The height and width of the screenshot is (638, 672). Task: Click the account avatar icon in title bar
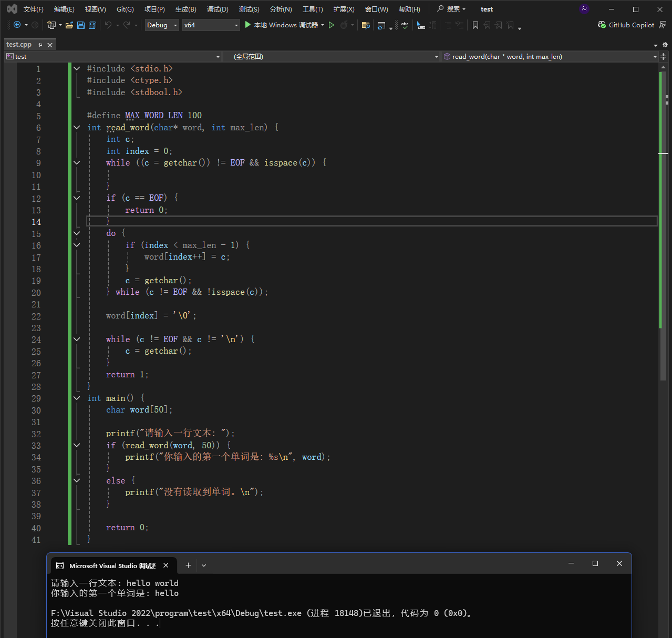click(x=584, y=9)
